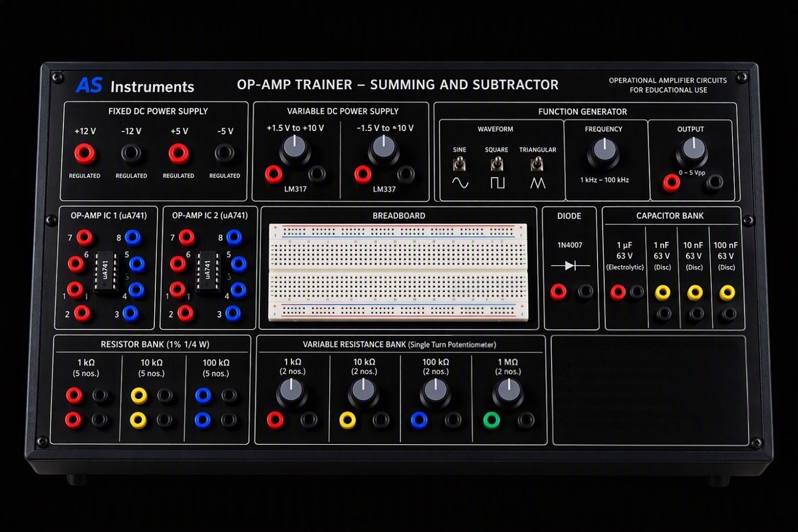Click the 1 µF electrolytic capacitor red jack
798x532 pixels.
tap(618, 291)
